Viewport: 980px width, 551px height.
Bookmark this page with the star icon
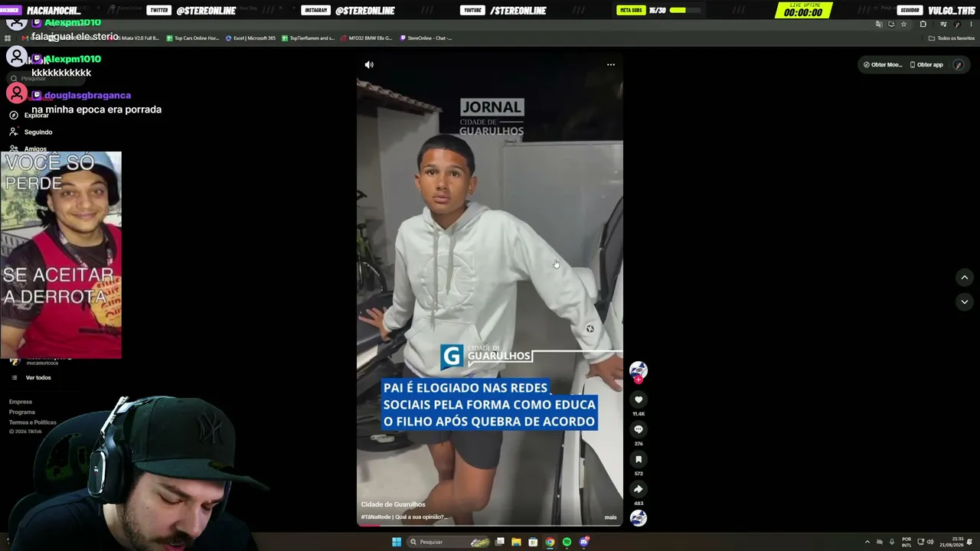click(903, 24)
